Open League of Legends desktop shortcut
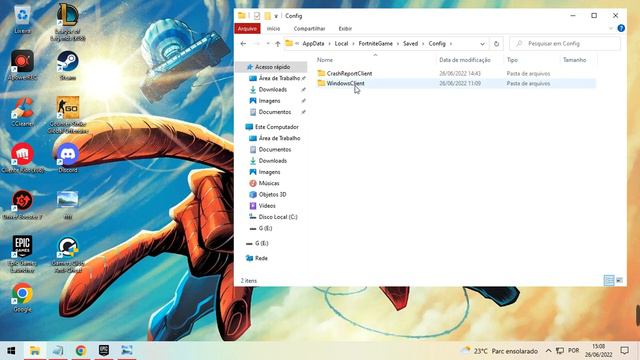The height and width of the screenshot is (360, 640). [x=68, y=21]
